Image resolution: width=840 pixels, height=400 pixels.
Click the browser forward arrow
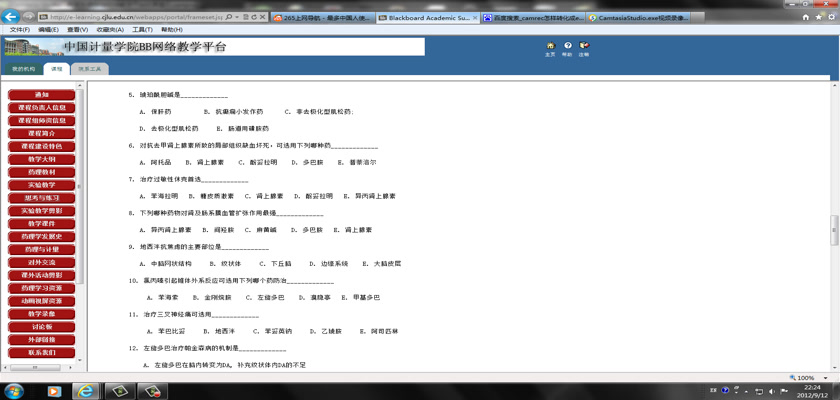point(29,17)
